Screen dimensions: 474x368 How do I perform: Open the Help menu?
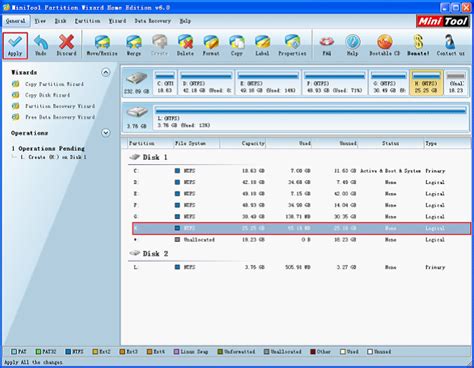pyautogui.click(x=185, y=21)
